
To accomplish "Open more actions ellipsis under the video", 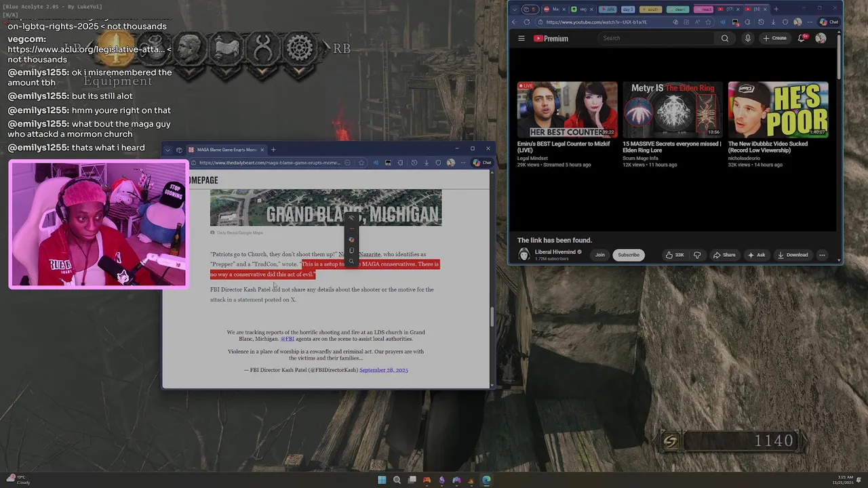I will pyautogui.click(x=822, y=255).
